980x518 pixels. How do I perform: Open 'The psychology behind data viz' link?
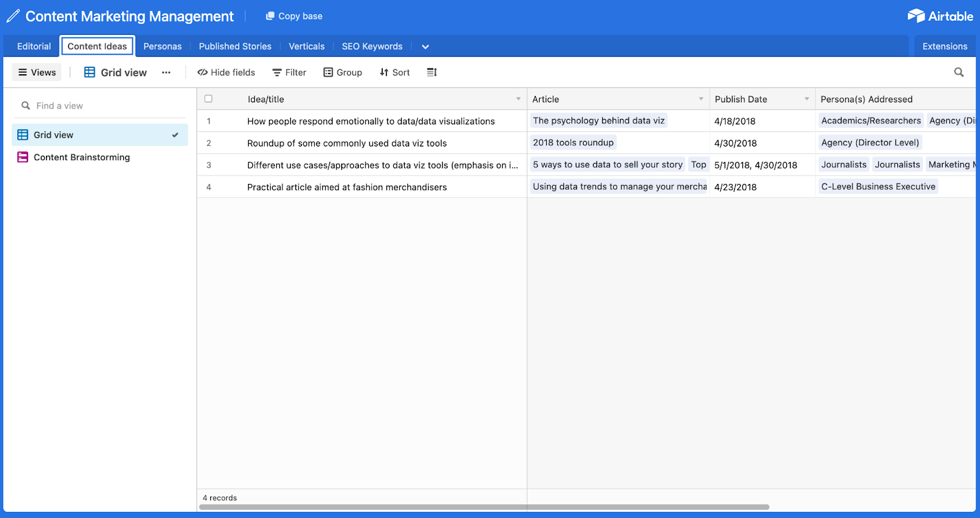pyautogui.click(x=598, y=121)
